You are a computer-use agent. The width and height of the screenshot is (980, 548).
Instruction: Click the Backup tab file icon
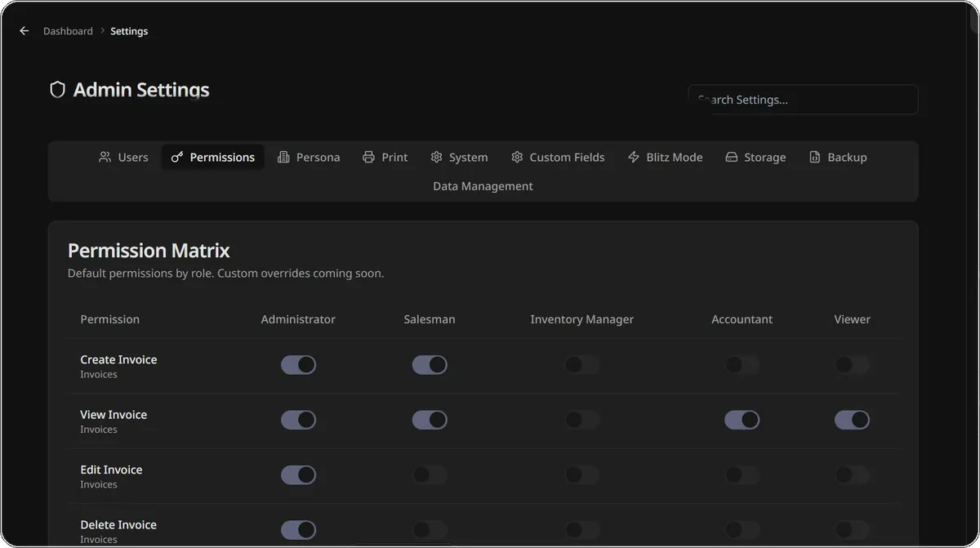pyautogui.click(x=814, y=157)
